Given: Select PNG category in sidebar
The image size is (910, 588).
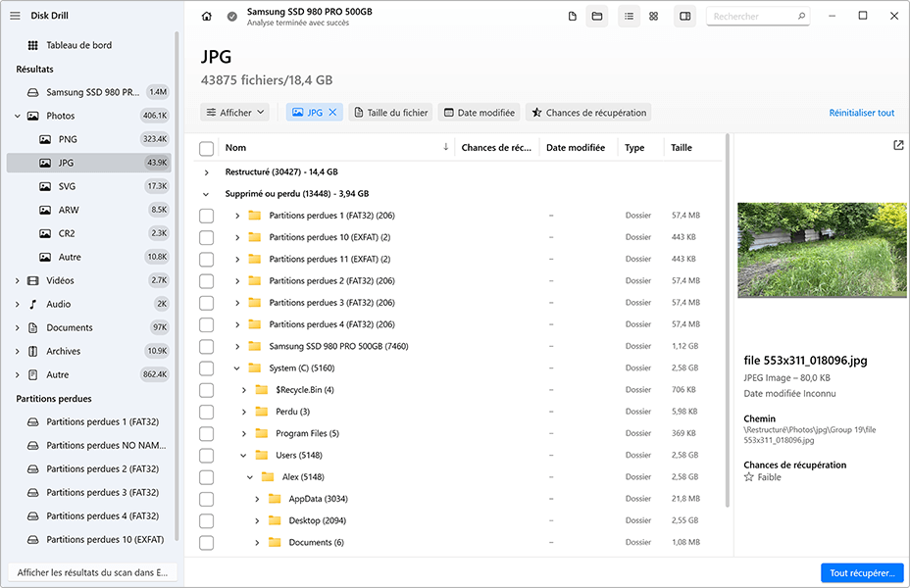Looking at the screenshot, I should [x=88, y=139].
